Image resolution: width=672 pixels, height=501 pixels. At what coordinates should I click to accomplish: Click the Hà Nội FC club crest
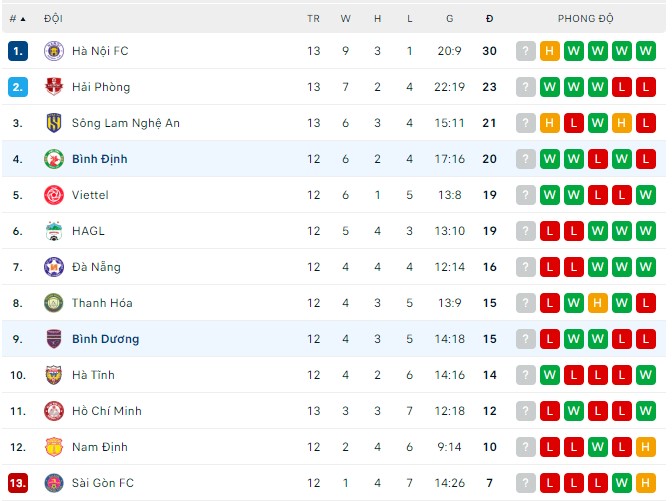pyautogui.click(x=54, y=51)
